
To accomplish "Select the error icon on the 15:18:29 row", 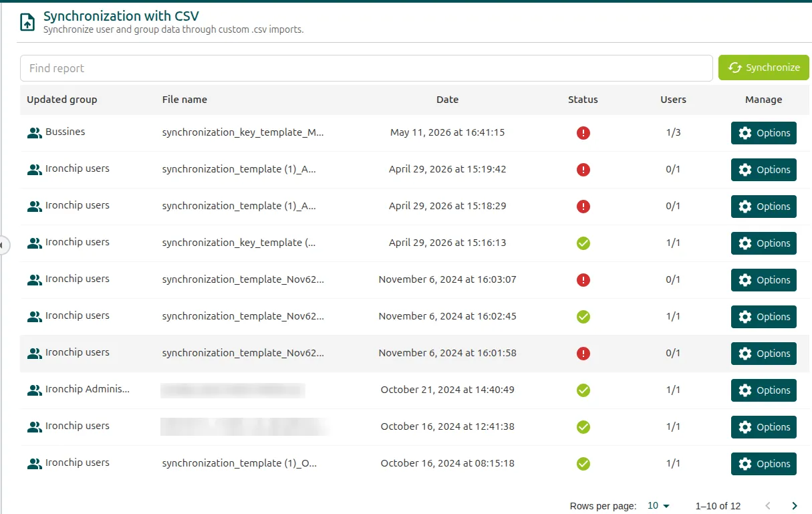I will 583,207.
